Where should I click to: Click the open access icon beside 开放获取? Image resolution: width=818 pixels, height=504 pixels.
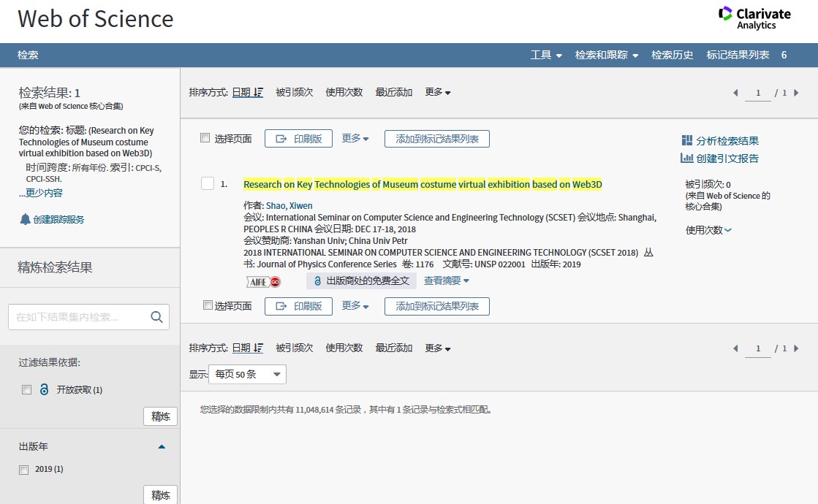point(45,389)
